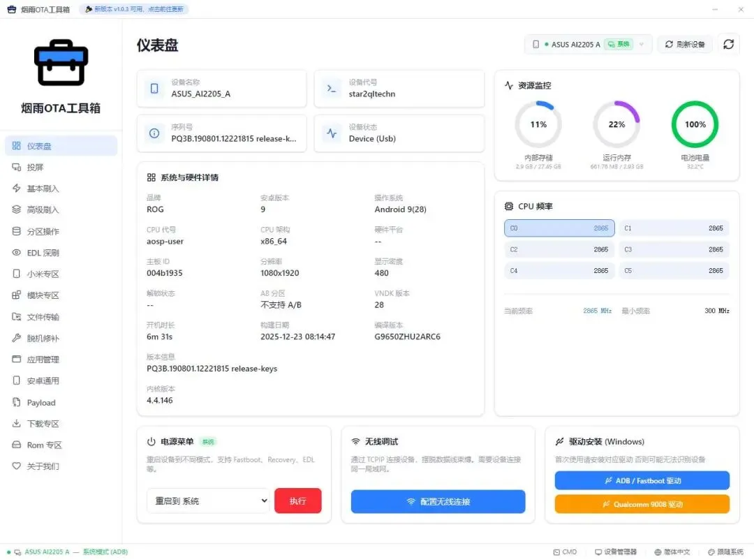Click the 小米专区 phone icon

tap(16, 274)
